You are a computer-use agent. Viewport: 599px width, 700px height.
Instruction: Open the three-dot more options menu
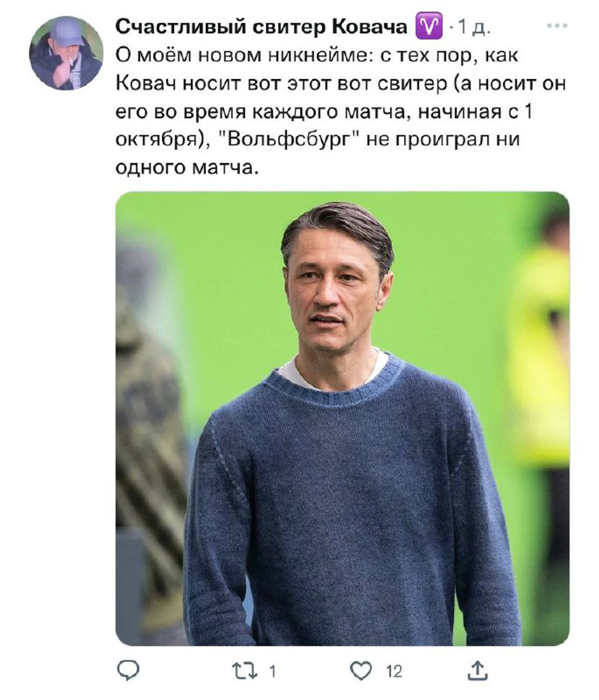pos(557,25)
